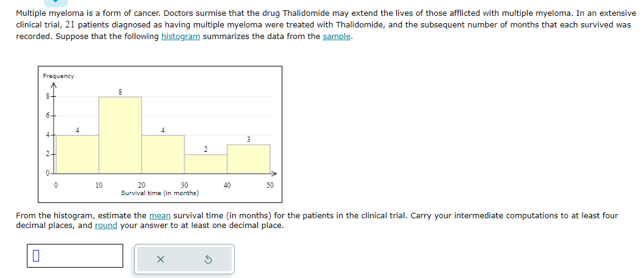Click the Survival time axis label
Viewport: 644px width, 278px height.
tap(160, 193)
